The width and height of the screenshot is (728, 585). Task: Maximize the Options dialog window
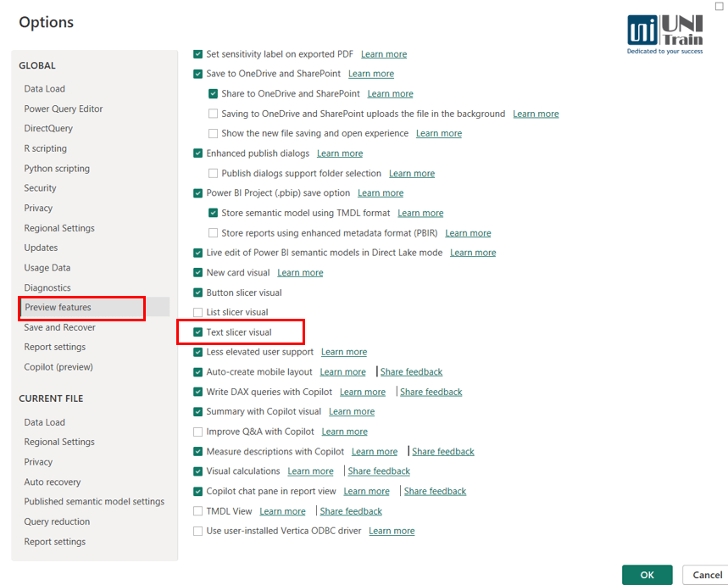(x=719, y=6)
